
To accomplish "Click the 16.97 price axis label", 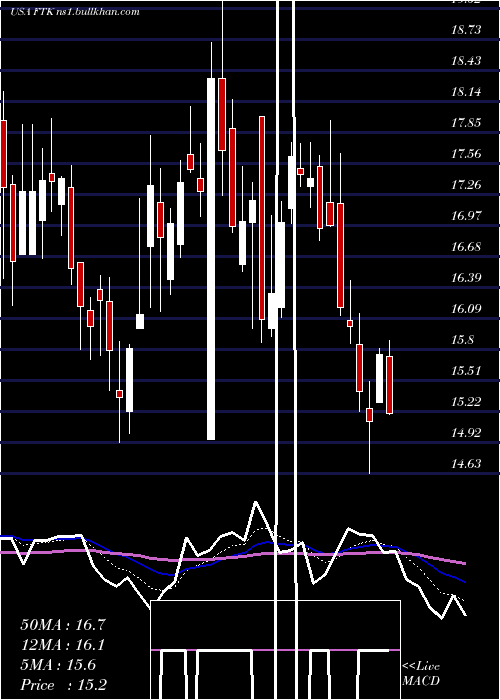I will [466, 216].
